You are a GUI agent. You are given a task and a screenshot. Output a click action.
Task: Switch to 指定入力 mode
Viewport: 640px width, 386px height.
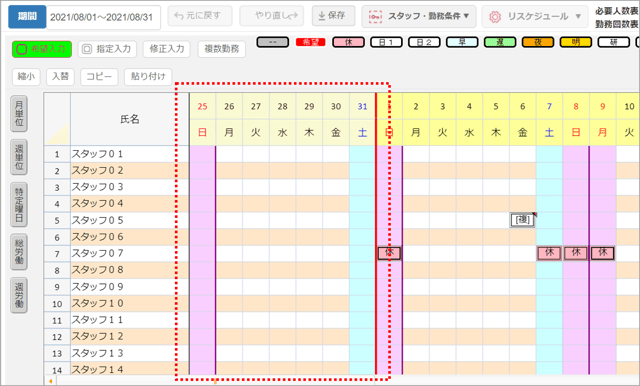coord(107,49)
